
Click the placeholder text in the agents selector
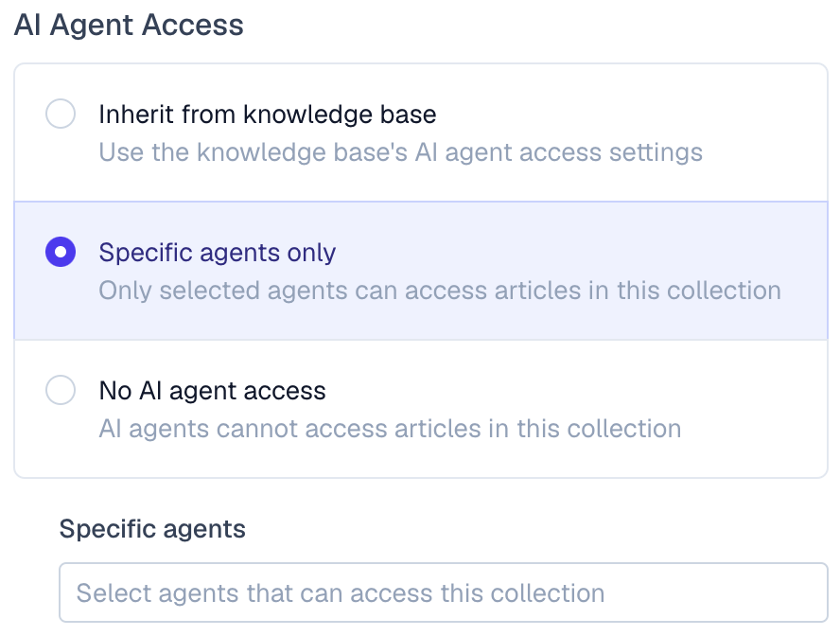340,593
